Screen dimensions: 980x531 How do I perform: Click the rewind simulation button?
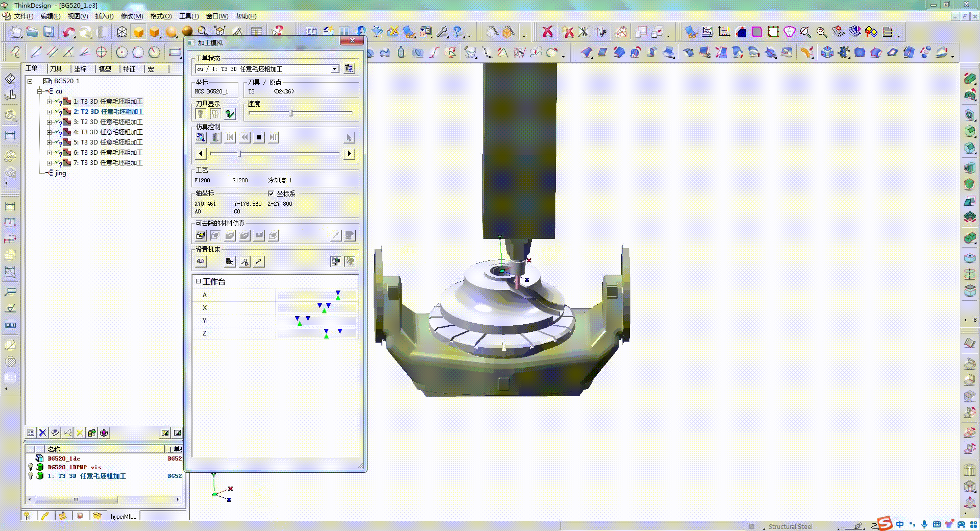click(244, 137)
